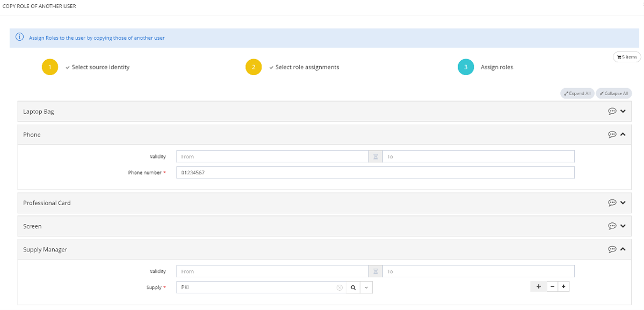Screen dimensions: 644x310
Task: Click the hourglass icon in Phone validity
Action: tap(375, 157)
